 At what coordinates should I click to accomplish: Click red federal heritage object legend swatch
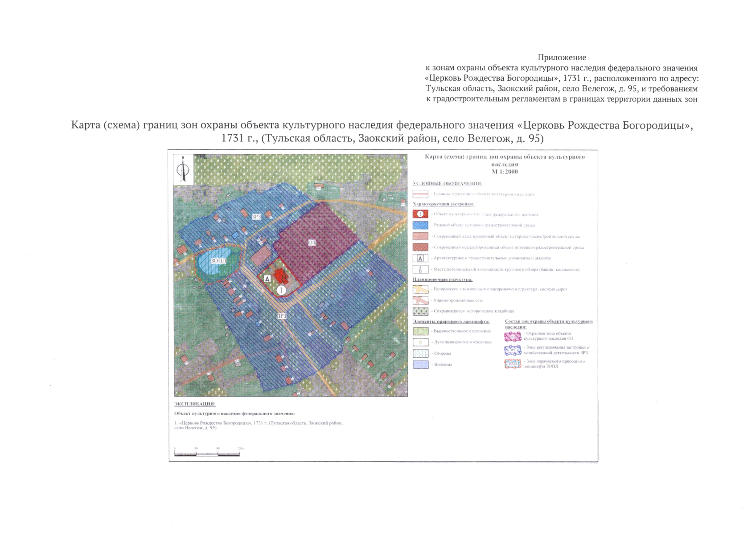tap(420, 214)
